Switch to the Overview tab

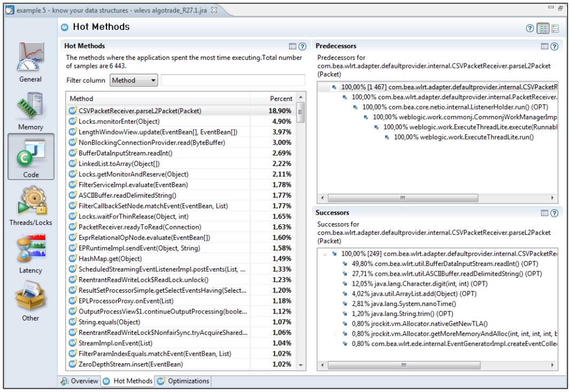coord(80,381)
